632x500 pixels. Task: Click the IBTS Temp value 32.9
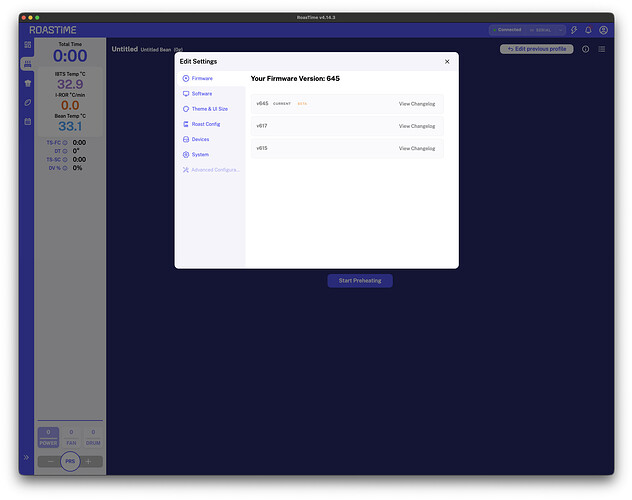click(x=70, y=84)
